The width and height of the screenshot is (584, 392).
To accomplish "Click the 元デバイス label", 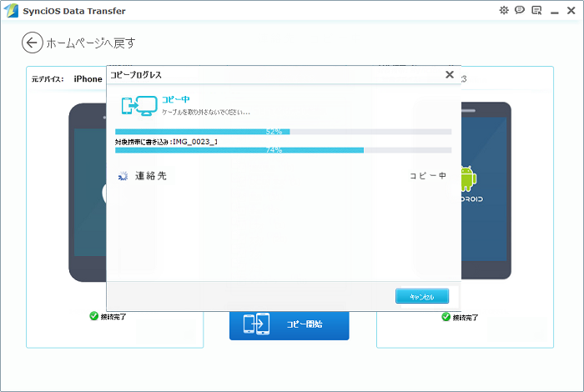I will [48, 79].
